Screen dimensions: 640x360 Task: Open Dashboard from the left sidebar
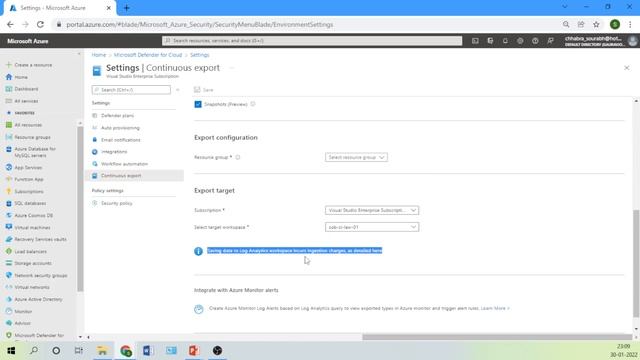26,89
